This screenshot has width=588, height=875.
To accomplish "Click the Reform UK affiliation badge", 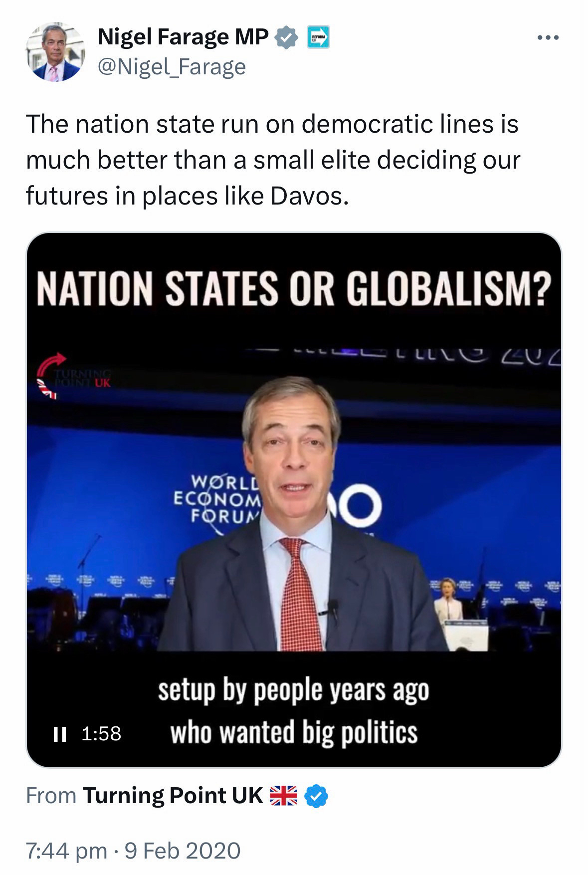I will tap(318, 38).
